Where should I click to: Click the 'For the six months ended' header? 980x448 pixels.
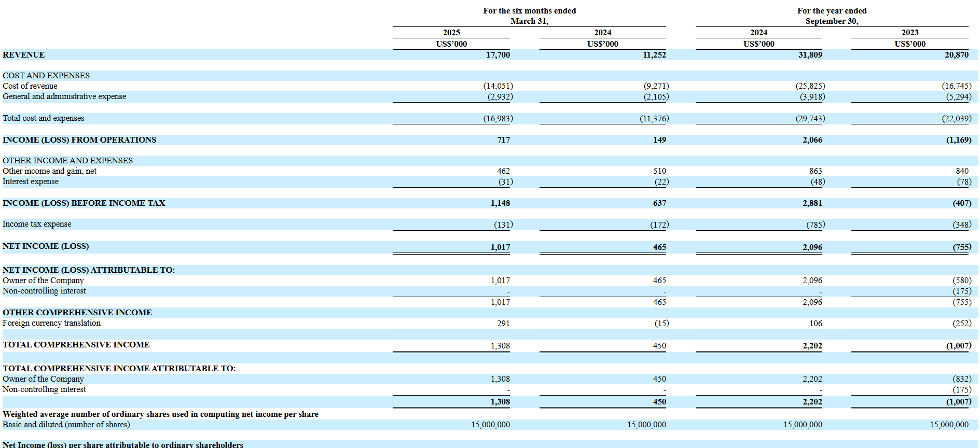point(529,11)
